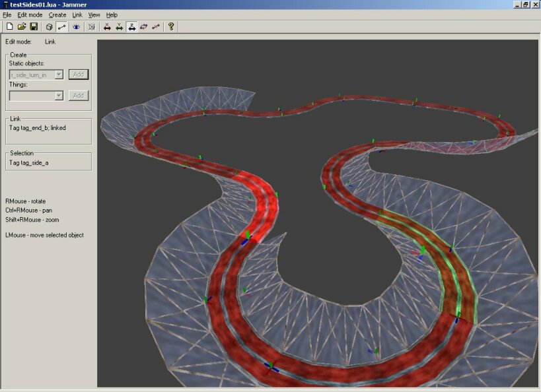
Task: Click the eye view mode icon
Action: (x=77, y=27)
